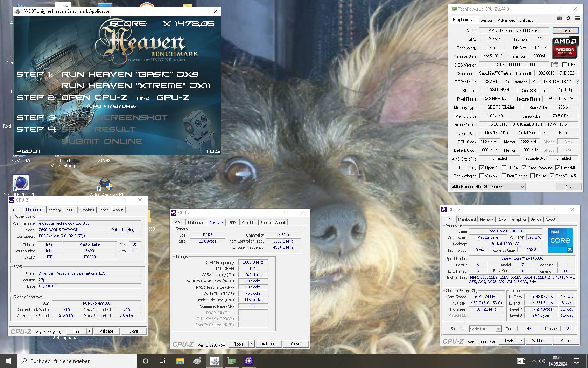Open GPU selection dropdown AMD Radeon HD 7800
The height and width of the screenshot is (368, 588).
488,187
